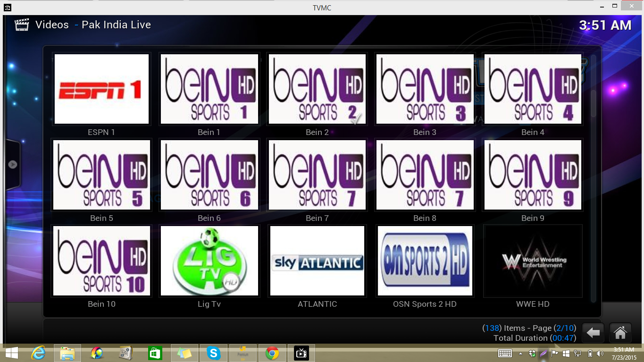Open the Bein 10 channel

pyautogui.click(x=101, y=261)
